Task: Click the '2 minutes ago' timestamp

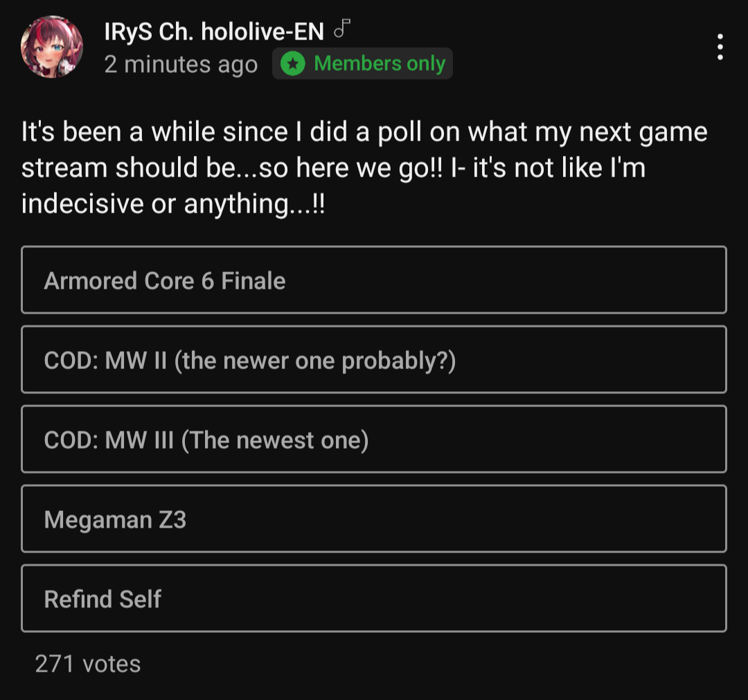Action: [181, 64]
